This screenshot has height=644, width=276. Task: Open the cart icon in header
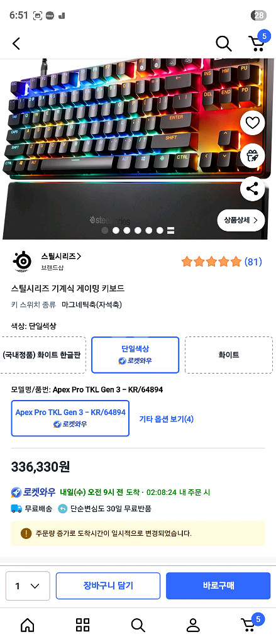click(257, 42)
